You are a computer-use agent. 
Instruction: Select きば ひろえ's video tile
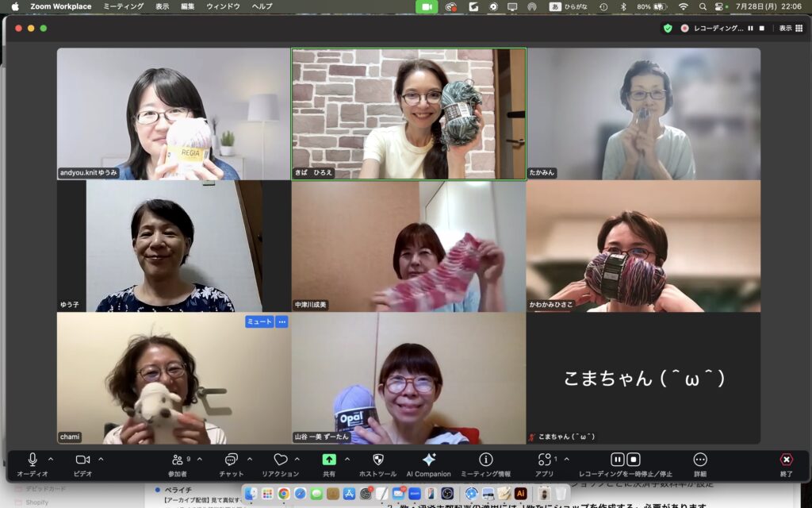408,114
